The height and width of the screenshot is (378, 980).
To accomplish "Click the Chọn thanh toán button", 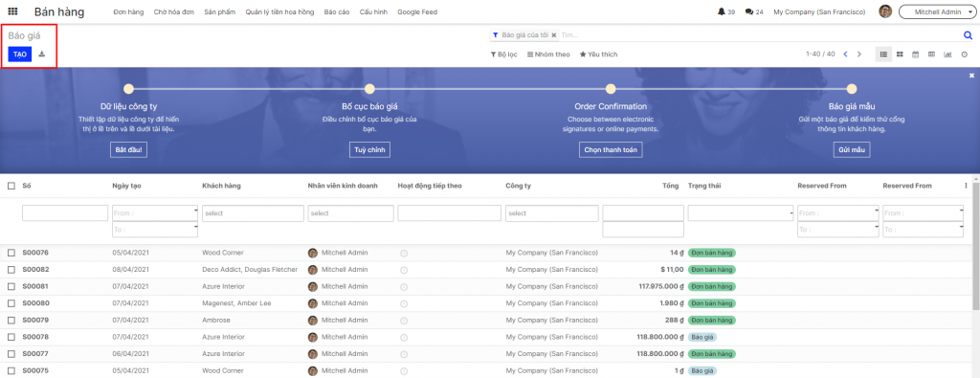I will tap(611, 150).
